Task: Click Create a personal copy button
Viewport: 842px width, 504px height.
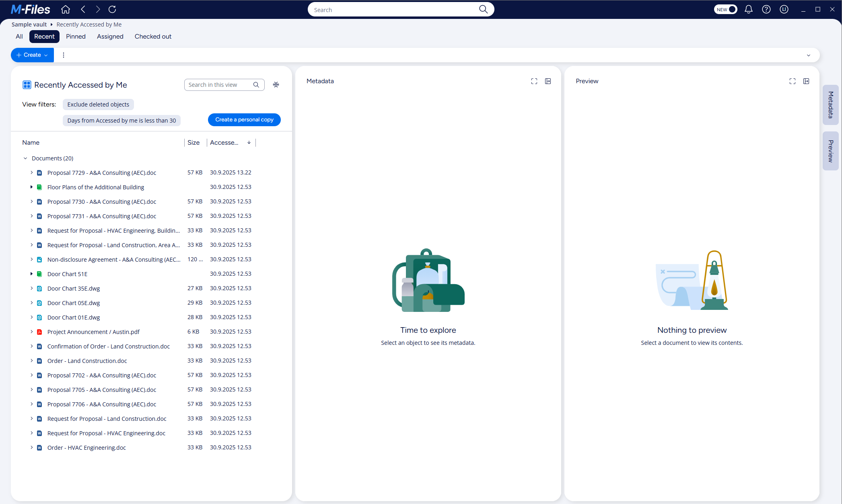Action: tap(244, 120)
